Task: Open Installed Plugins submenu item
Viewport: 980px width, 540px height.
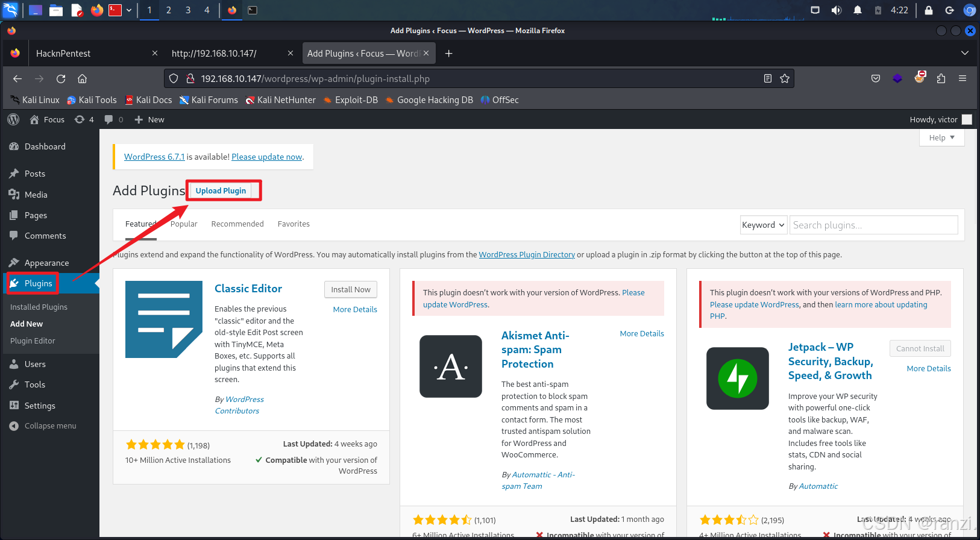Action: coord(39,307)
